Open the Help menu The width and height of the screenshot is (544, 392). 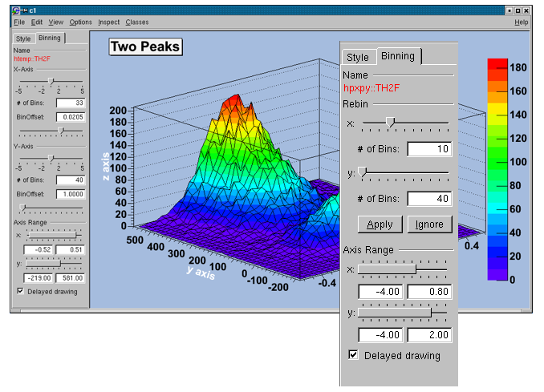(x=522, y=22)
